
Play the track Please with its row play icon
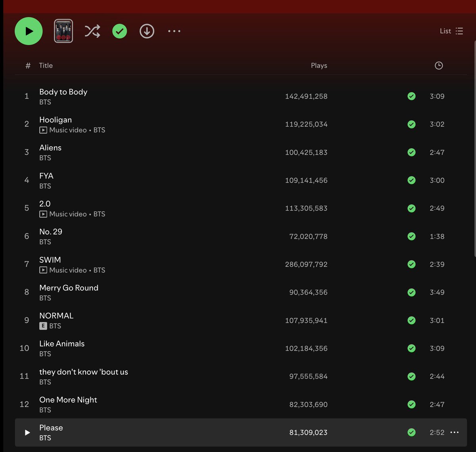click(x=27, y=433)
